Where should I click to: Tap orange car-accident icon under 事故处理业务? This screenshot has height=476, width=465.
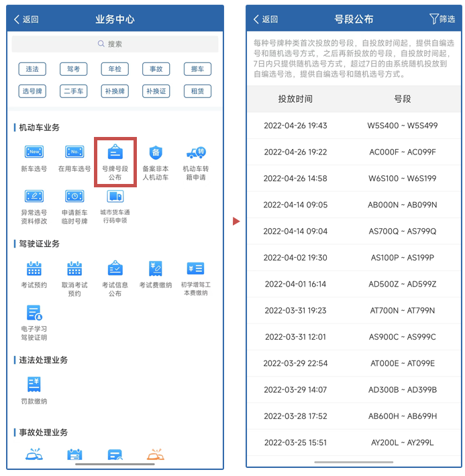point(156,454)
